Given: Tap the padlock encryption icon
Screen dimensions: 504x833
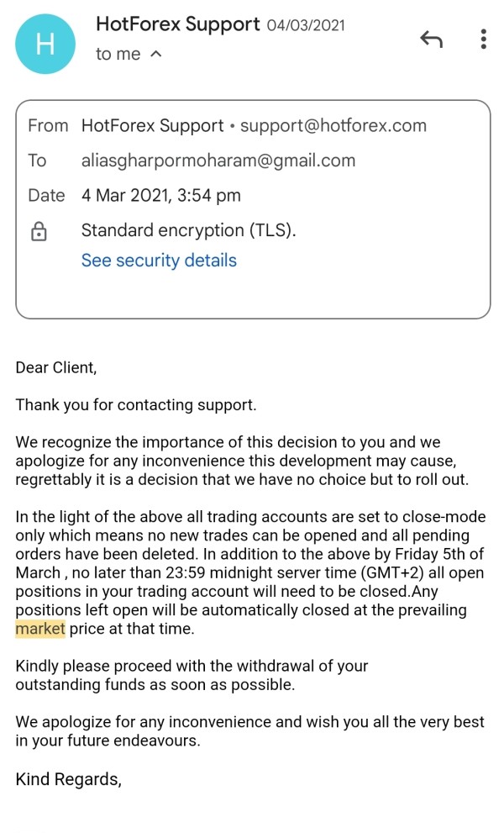Looking at the screenshot, I should (x=39, y=232).
